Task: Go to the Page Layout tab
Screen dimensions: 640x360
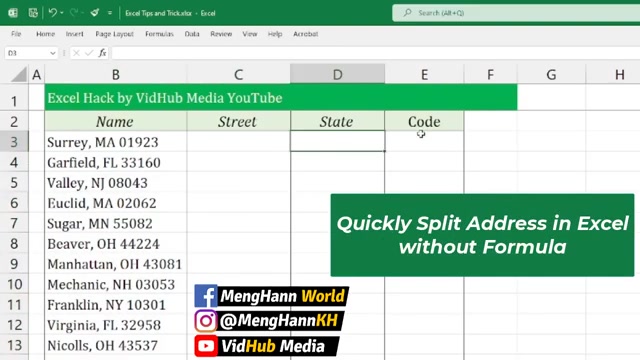Action: (x=114, y=34)
